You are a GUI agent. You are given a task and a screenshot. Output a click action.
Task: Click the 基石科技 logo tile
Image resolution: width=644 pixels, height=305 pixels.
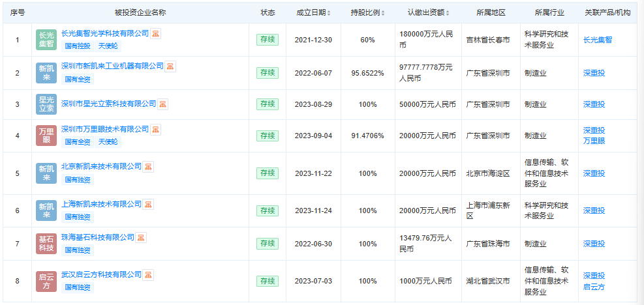46,244
